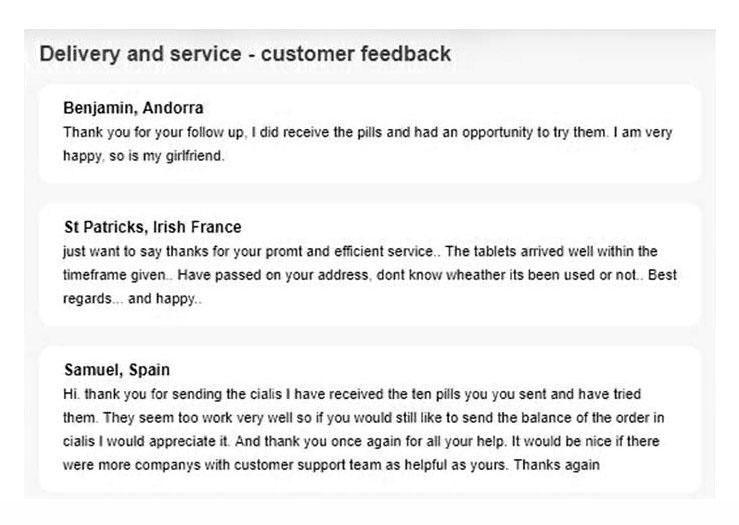
Task: Click 'cialis I would appreciate it' line
Action: click(x=361, y=442)
